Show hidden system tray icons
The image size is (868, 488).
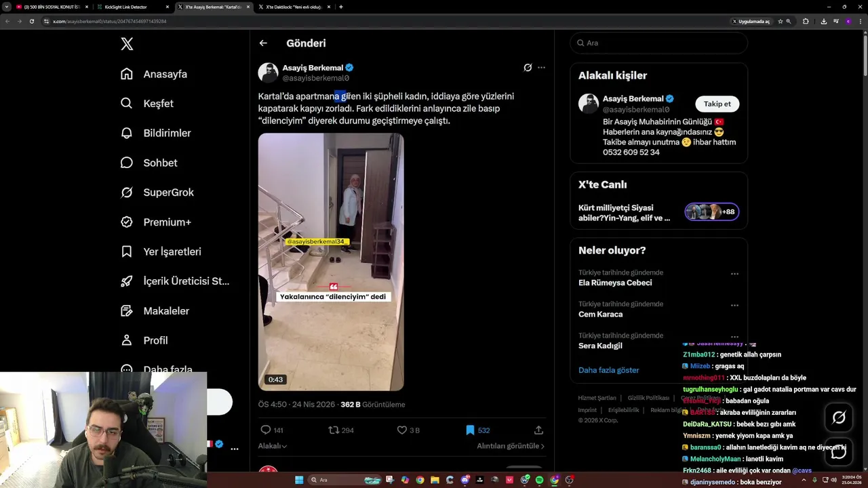pyautogui.click(x=804, y=480)
